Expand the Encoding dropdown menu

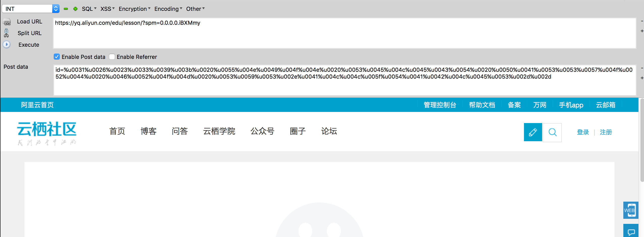click(x=168, y=9)
